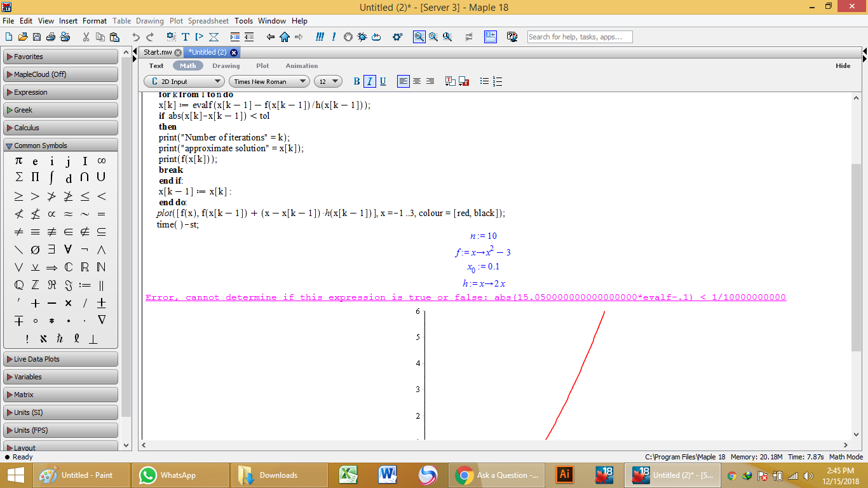This screenshot has height=488, width=868.
Task: Undo the last action
Action: (136, 37)
